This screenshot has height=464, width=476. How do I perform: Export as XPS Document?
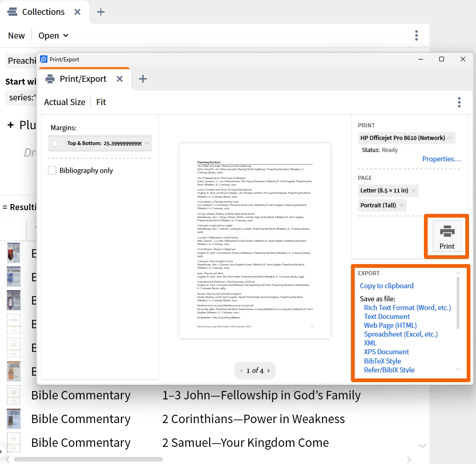386,351
